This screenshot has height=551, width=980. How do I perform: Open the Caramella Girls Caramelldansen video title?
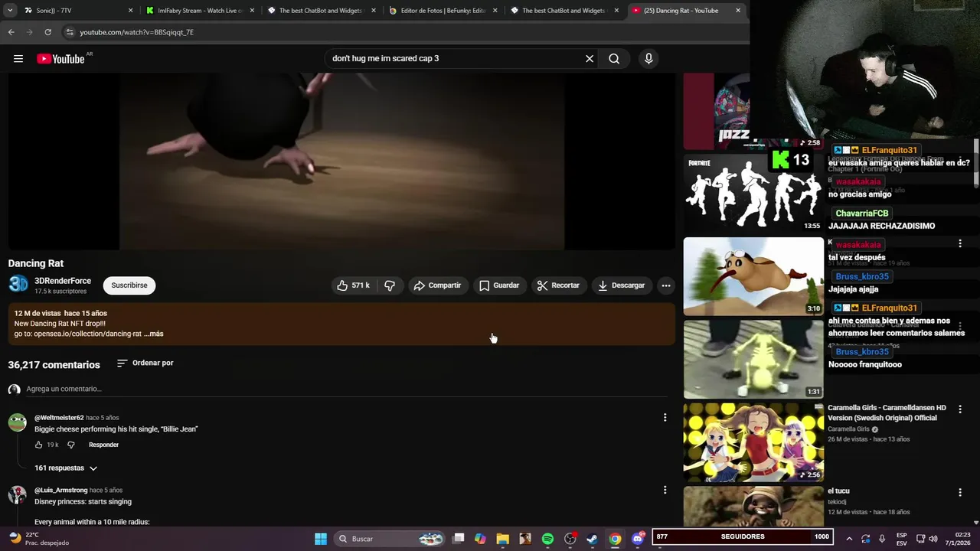(887, 413)
